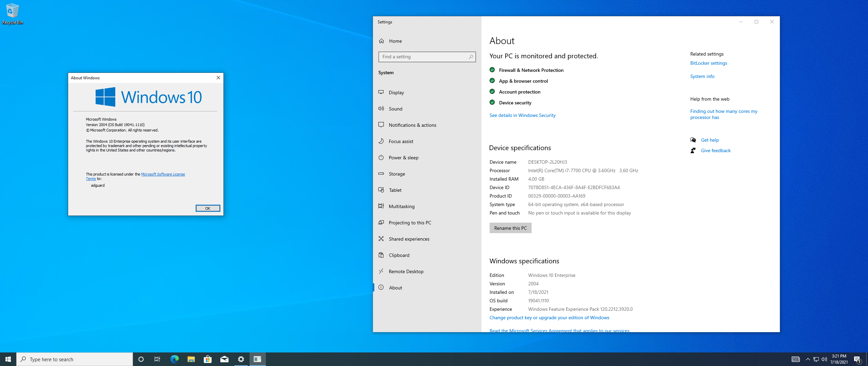Click device name DESKTOP-2L20HJ3
Viewport: 868px width, 366px height.
[547, 162]
